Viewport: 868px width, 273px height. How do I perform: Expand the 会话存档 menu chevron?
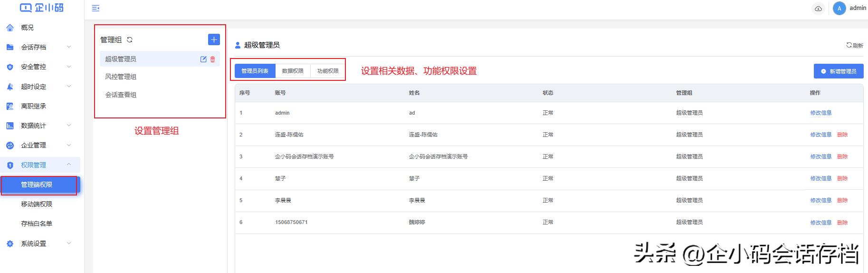point(69,47)
